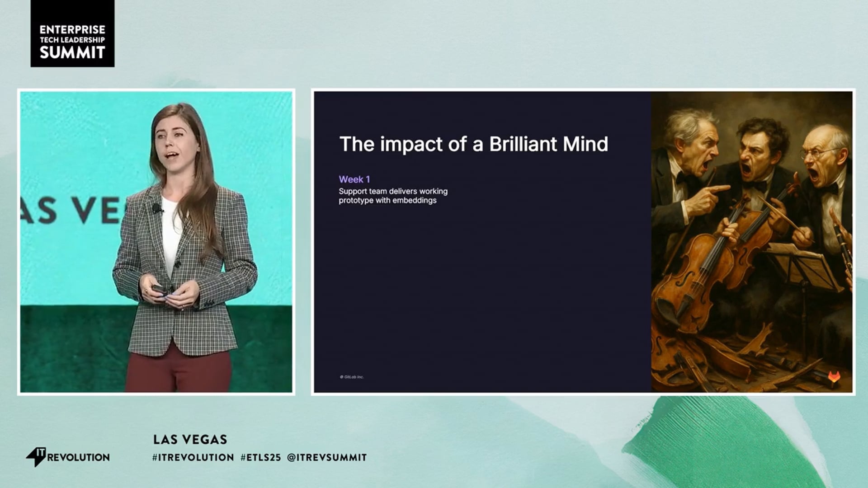Click the IT Revolution logo
Viewport: 868px width, 488px height.
tap(68, 456)
